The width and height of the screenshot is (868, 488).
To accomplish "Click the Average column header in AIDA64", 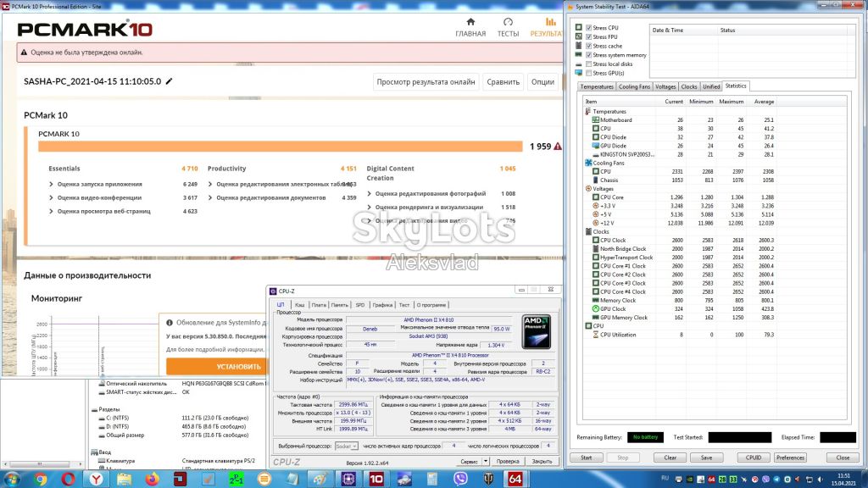I will tap(764, 102).
